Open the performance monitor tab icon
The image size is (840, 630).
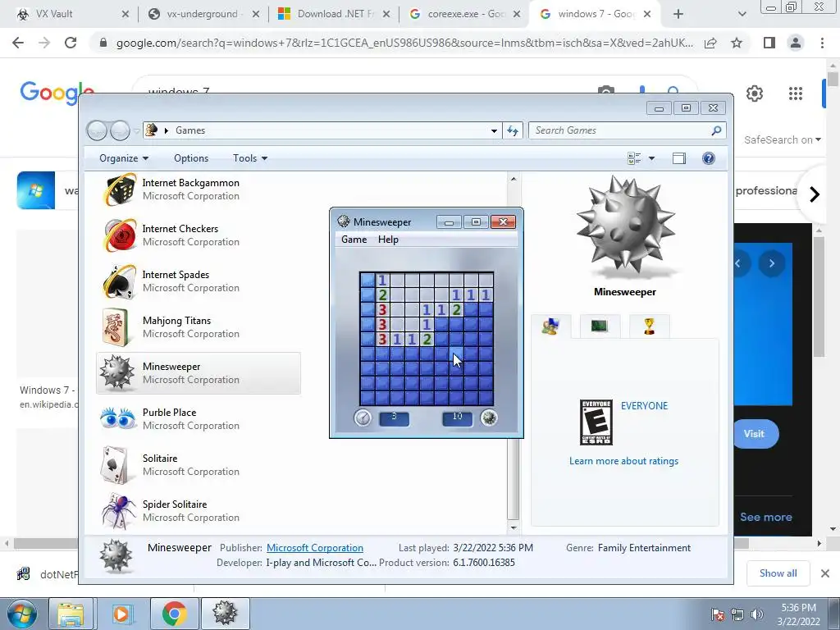coord(599,325)
